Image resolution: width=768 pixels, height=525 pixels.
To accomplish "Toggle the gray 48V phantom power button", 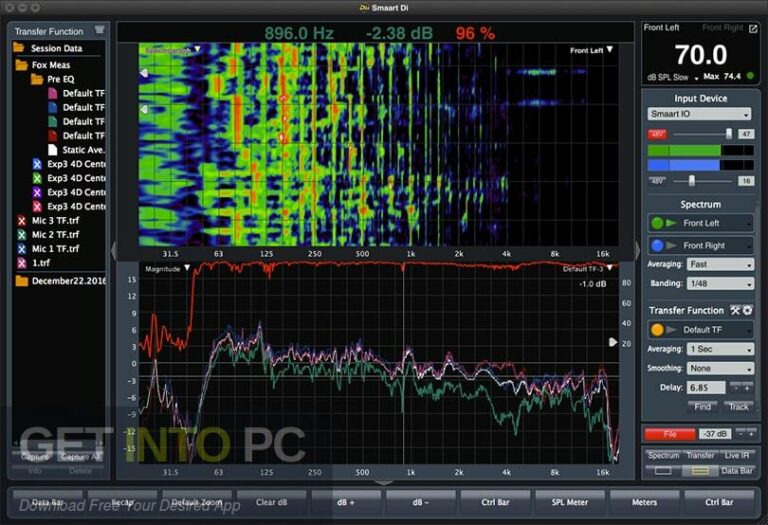I will 657,181.
